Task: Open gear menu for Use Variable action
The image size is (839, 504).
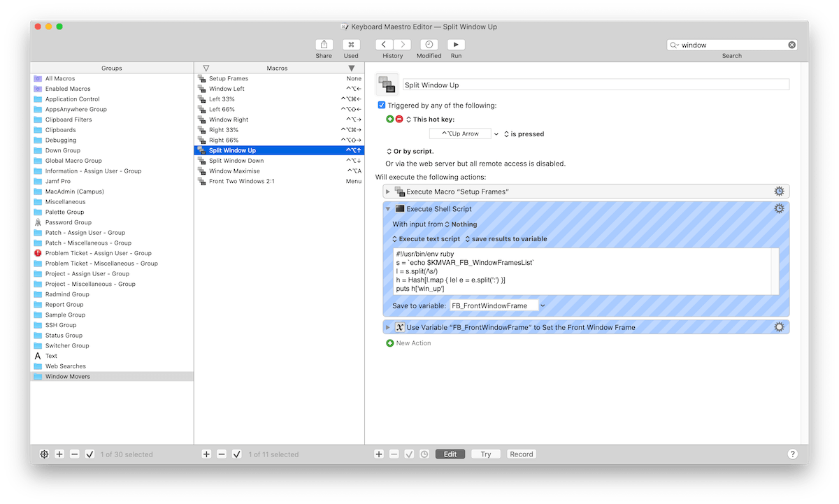Action: pyautogui.click(x=779, y=326)
